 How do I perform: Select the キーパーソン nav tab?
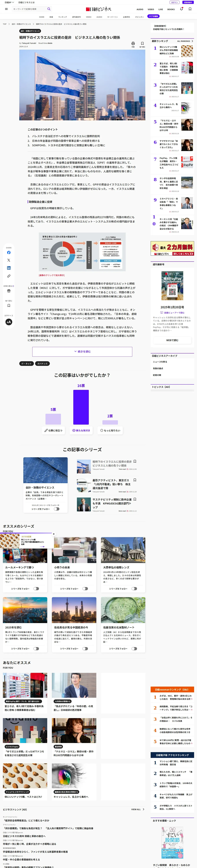tap(113, 17)
